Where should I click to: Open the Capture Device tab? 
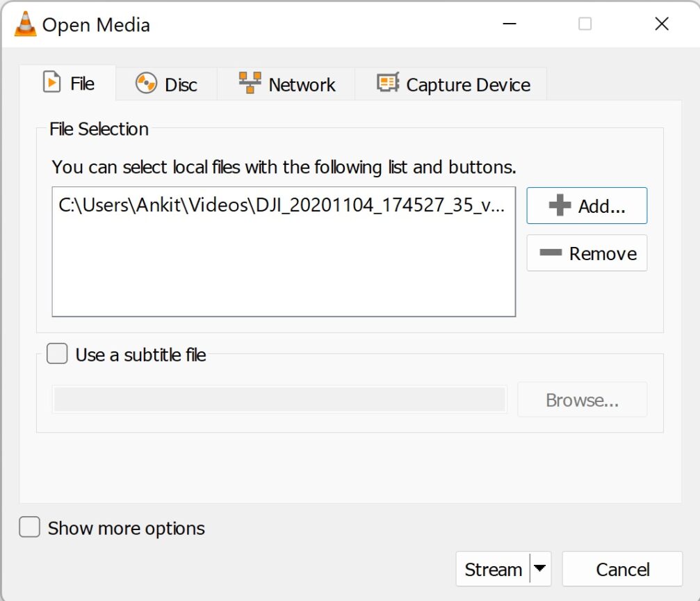click(450, 83)
